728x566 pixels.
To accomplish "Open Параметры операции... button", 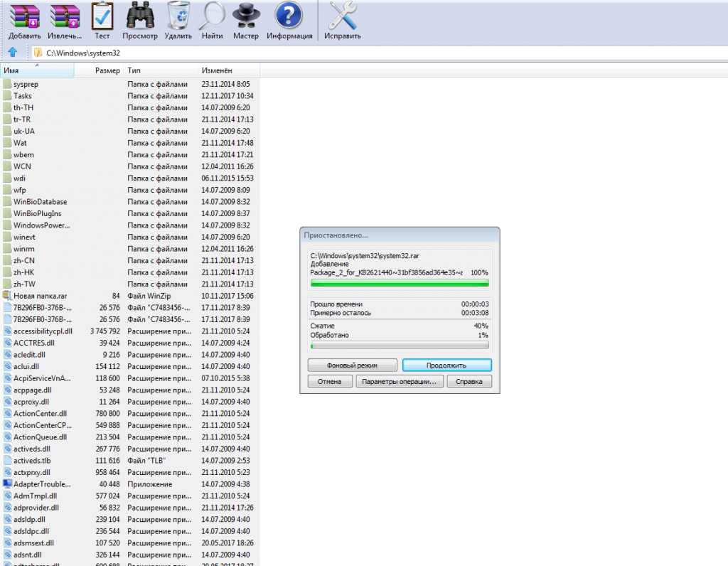I will [x=400, y=381].
